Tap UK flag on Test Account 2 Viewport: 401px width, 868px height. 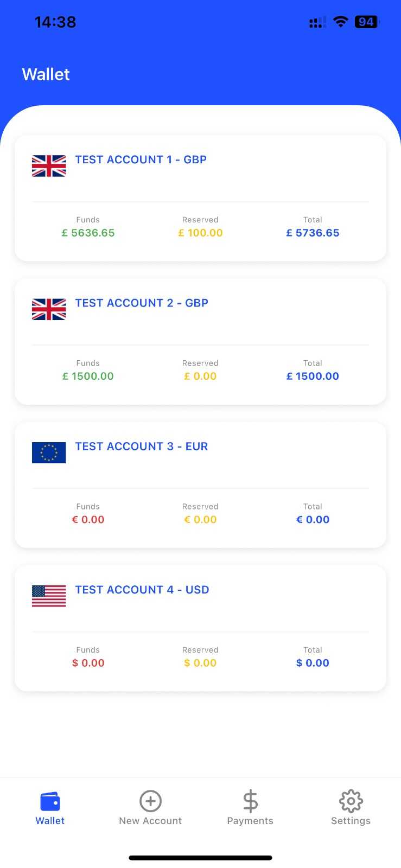(x=49, y=309)
